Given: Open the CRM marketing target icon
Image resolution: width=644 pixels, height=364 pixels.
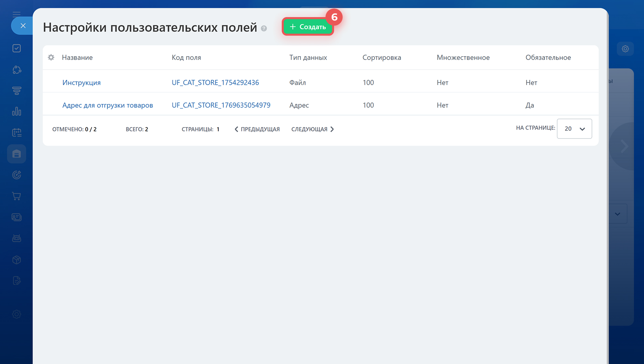Looking at the screenshot, I should [16, 175].
